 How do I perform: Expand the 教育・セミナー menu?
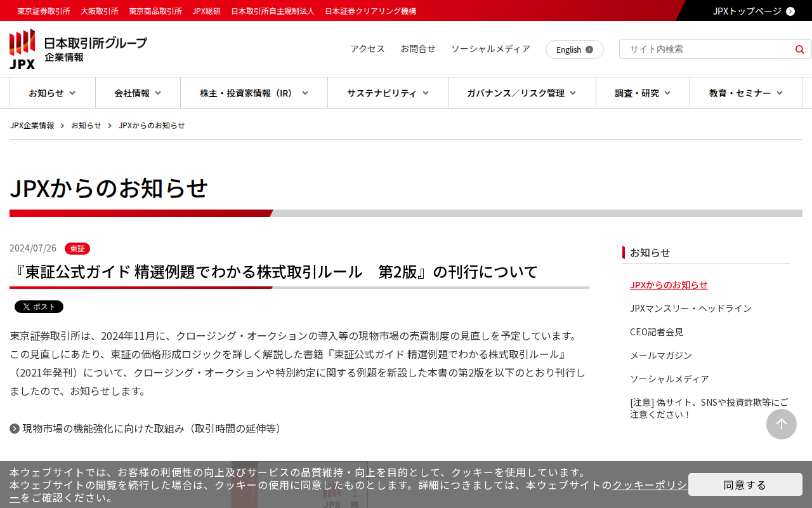tap(746, 93)
